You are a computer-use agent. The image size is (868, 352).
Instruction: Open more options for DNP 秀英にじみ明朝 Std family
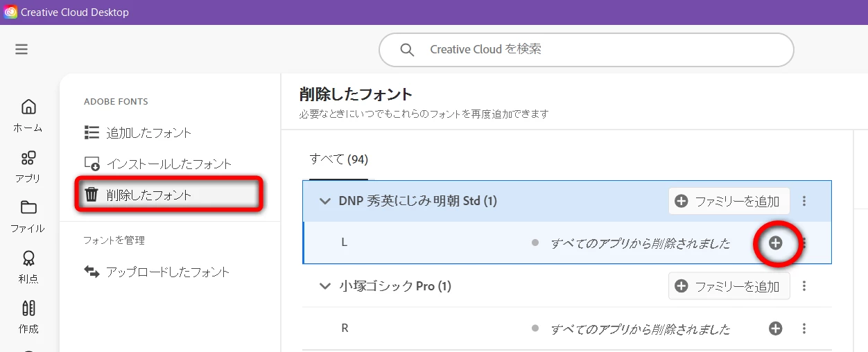(x=804, y=201)
